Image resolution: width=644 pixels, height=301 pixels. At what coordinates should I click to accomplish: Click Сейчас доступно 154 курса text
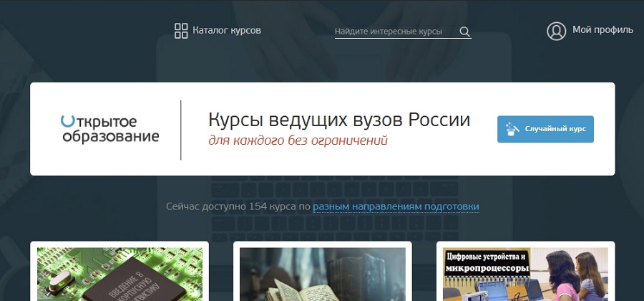pos(231,206)
